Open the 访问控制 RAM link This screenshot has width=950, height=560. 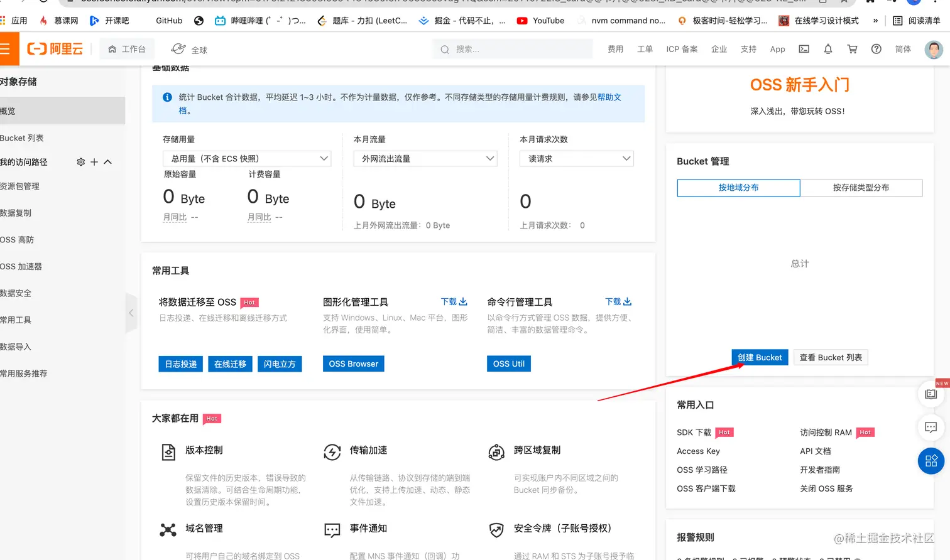point(826,433)
